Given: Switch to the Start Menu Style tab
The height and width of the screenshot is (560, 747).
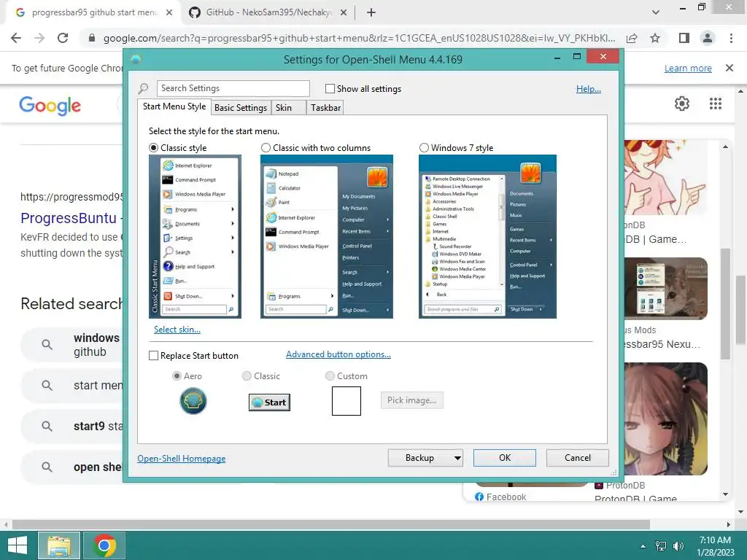Looking at the screenshot, I should pyautogui.click(x=174, y=106).
